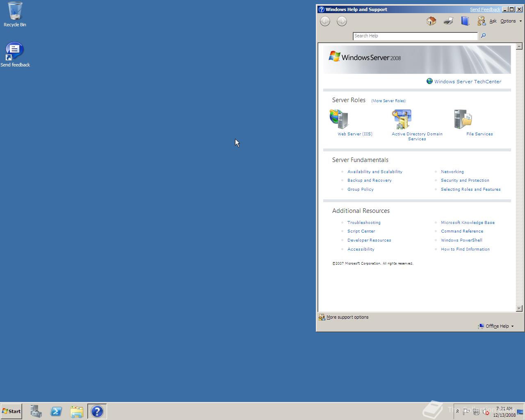Image resolution: width=525 pixels, height=420 pixels.
Task: Click the Print icon in Help toolbar
Action: coord(448,21)
